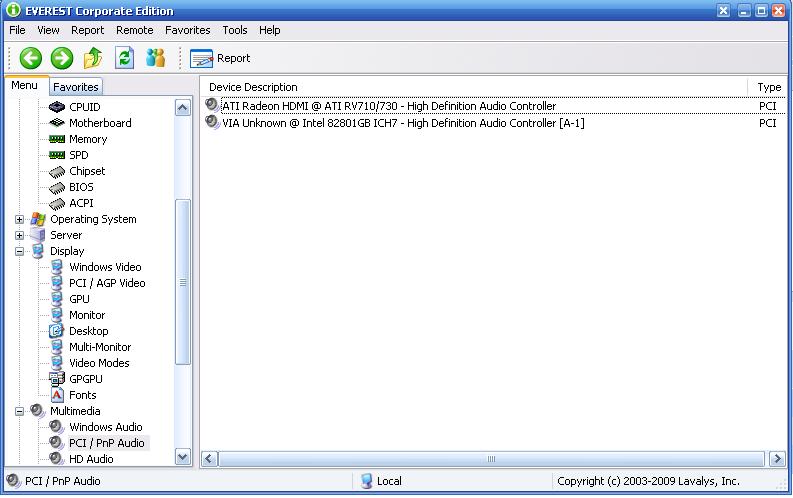Click the horizontal scrollbar thumb
This screenshot has height=498, width=793.
(491, 459)
